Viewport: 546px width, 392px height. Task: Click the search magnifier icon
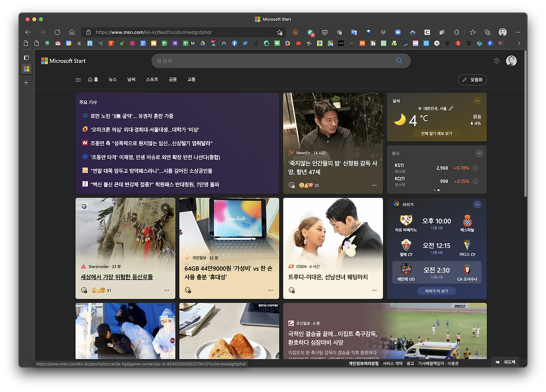(x=399, y=61)
